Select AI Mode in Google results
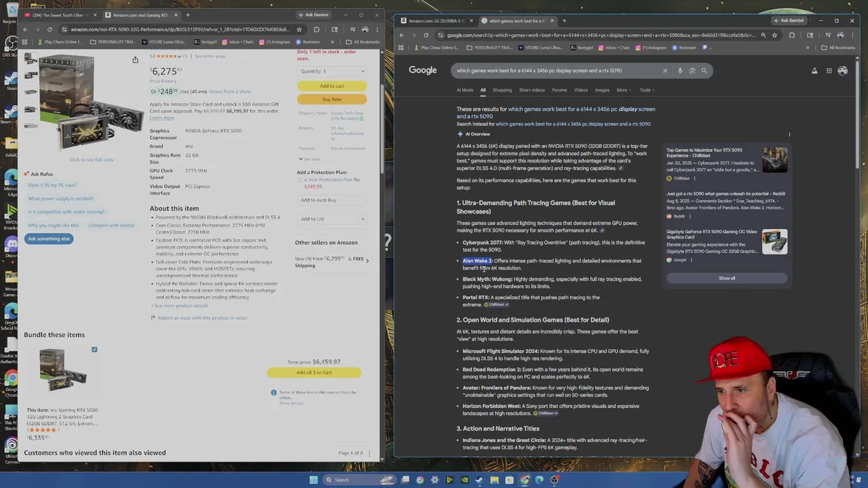868x488 pixels. pyautogui.click(x=465, y=90)
